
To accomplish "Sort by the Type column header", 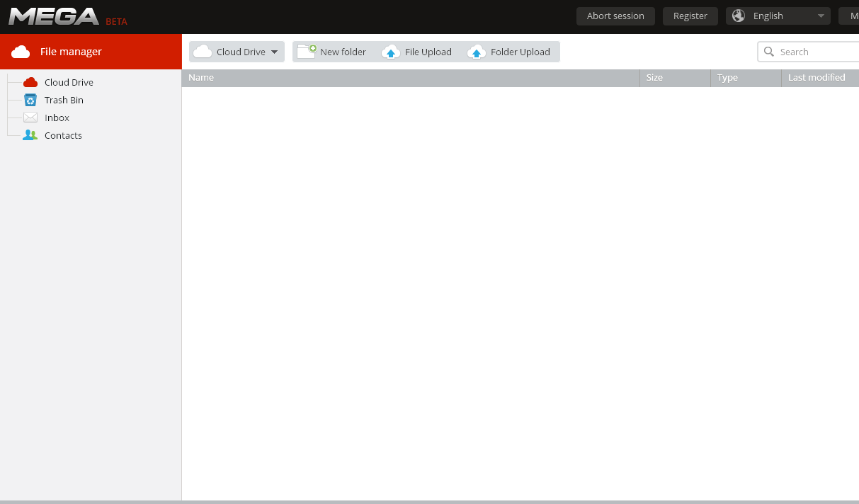I will pos(746,78).
